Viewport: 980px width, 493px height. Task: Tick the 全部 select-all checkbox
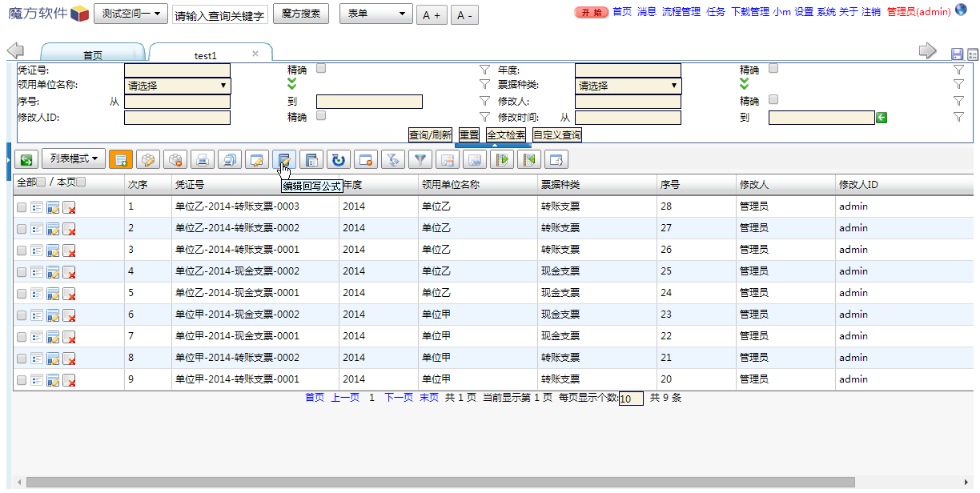pyautogui.click(x=41, y=182)
